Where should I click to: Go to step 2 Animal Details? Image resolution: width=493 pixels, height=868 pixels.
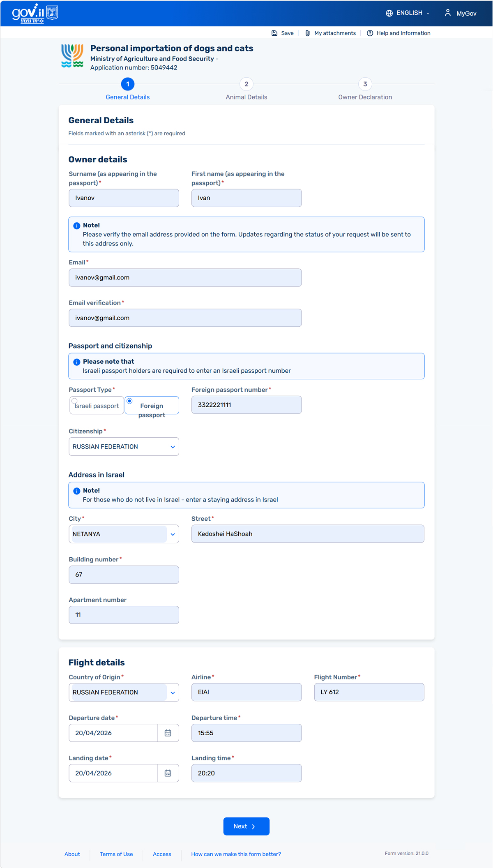(x=246, y=84)
